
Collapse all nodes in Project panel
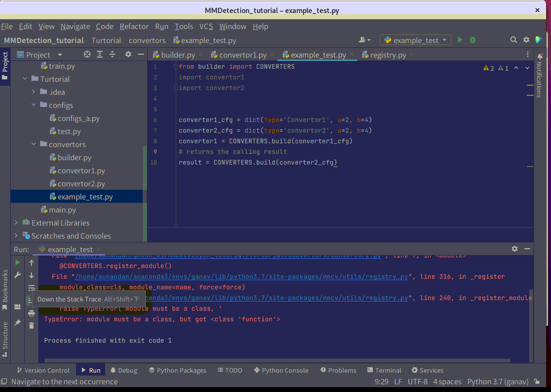click(x=112, y=54)
